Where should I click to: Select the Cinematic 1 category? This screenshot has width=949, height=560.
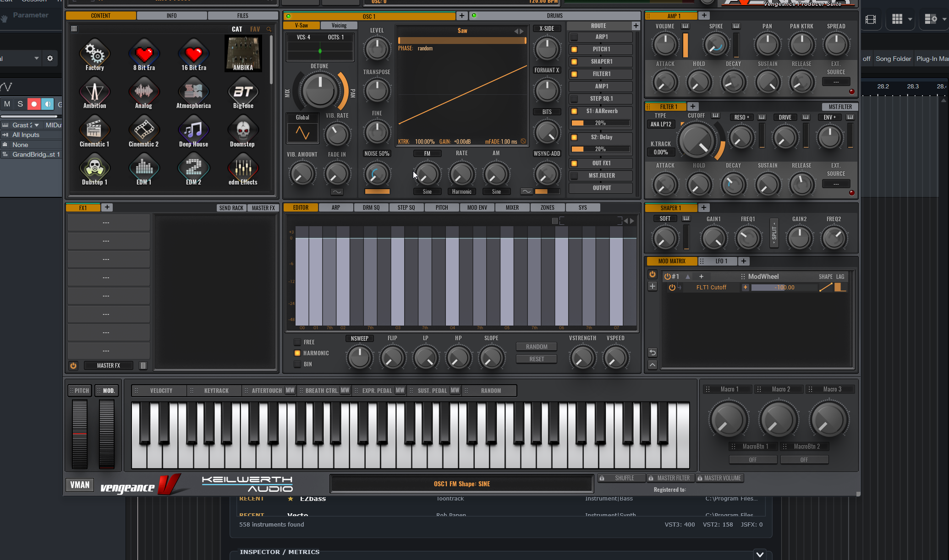94,131
